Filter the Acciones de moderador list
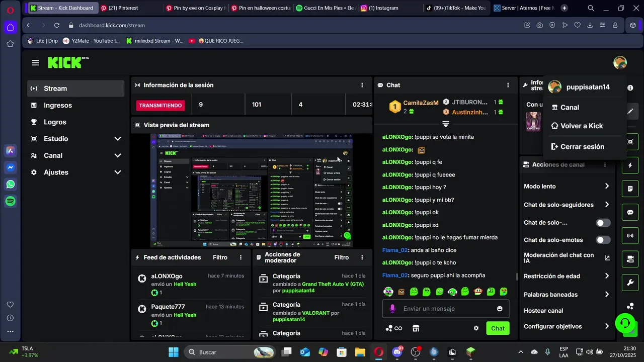Screen dimensions: 644x362 [x=342, y=257]
